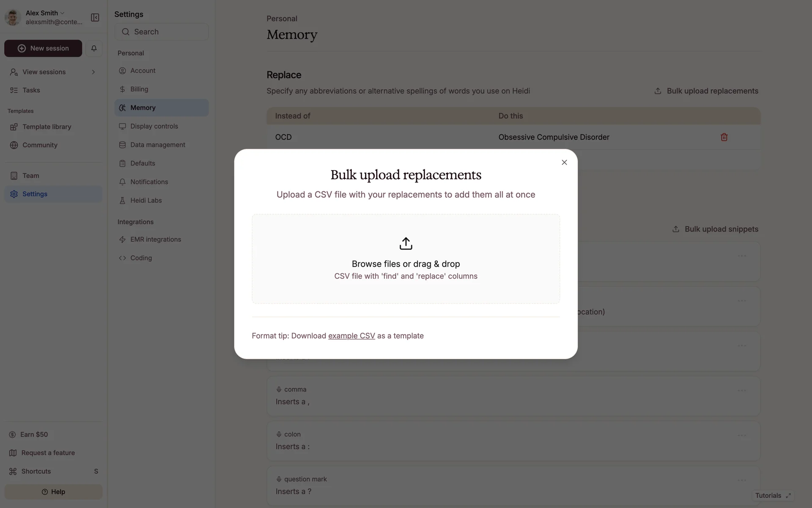Open Template library in sidebar

click(x=47, y=127)
